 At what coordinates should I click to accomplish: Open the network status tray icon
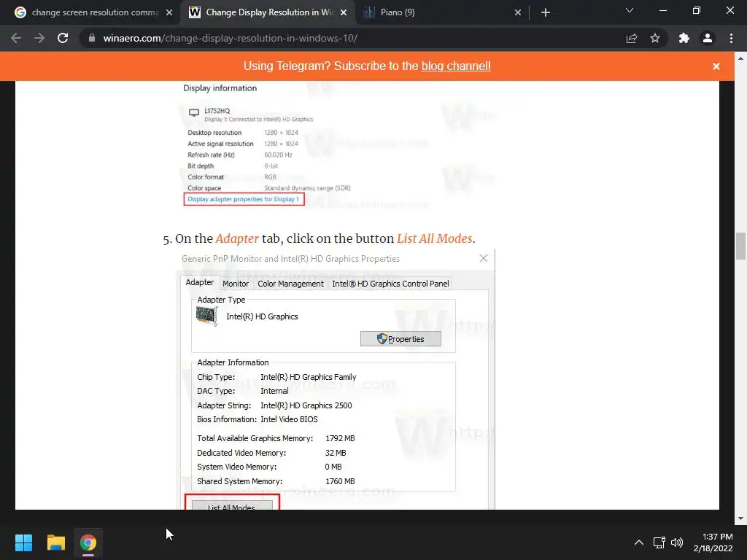pyautogui.click(x=659, y=542)
